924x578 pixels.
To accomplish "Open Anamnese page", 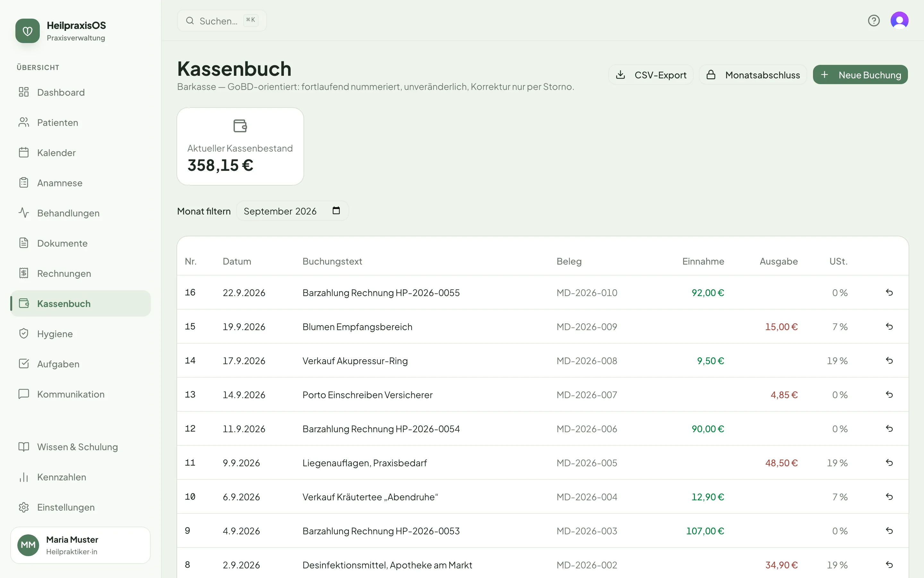I will [81, 183].
